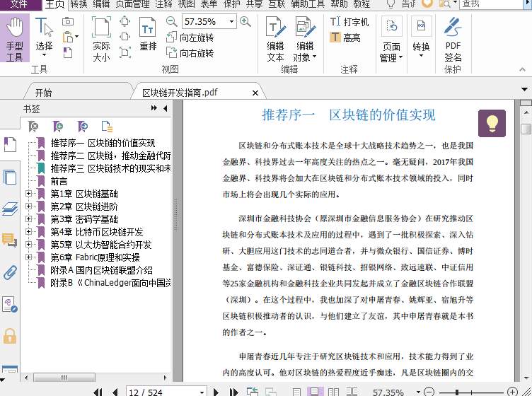This screenshot has height=396, width=532.
Task: Enable single page view mode
Action: pos(297,392)
